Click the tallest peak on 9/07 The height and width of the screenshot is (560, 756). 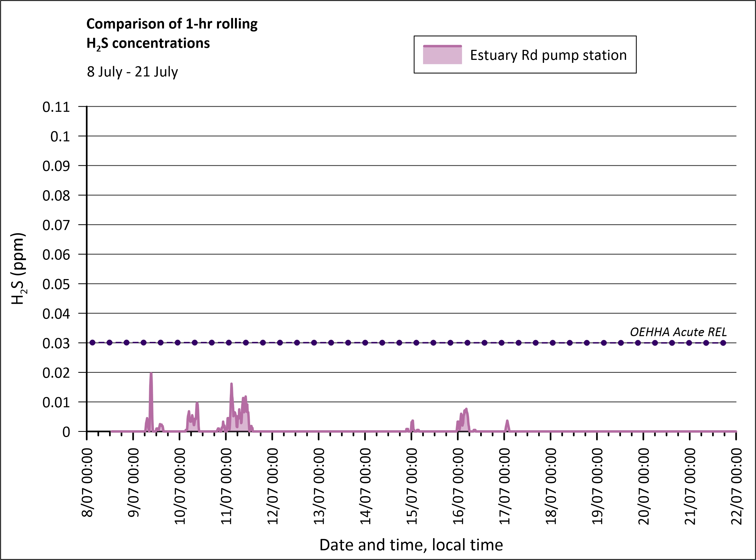click(x=151, y=376)
